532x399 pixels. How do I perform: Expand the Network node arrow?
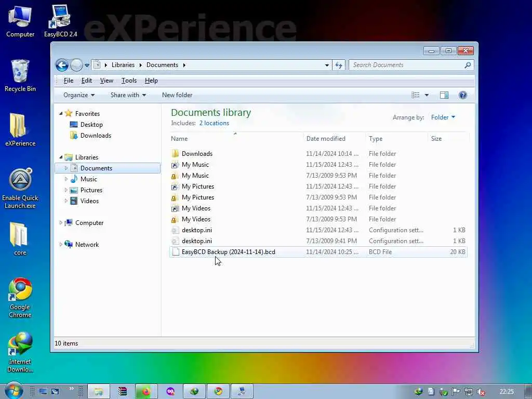(61, 244)
